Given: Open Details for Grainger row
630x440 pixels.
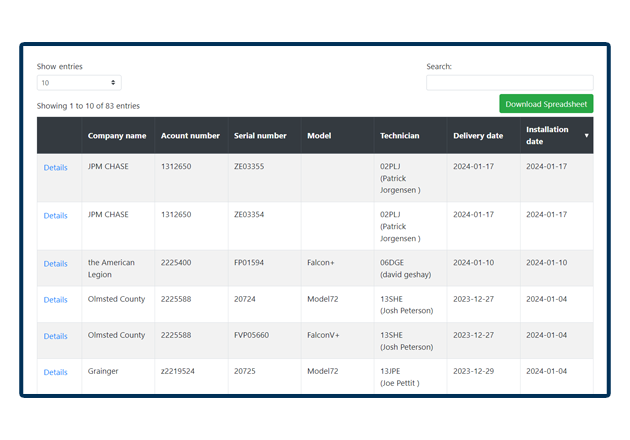Looking at the screenshot, I should tap(56, 372).
